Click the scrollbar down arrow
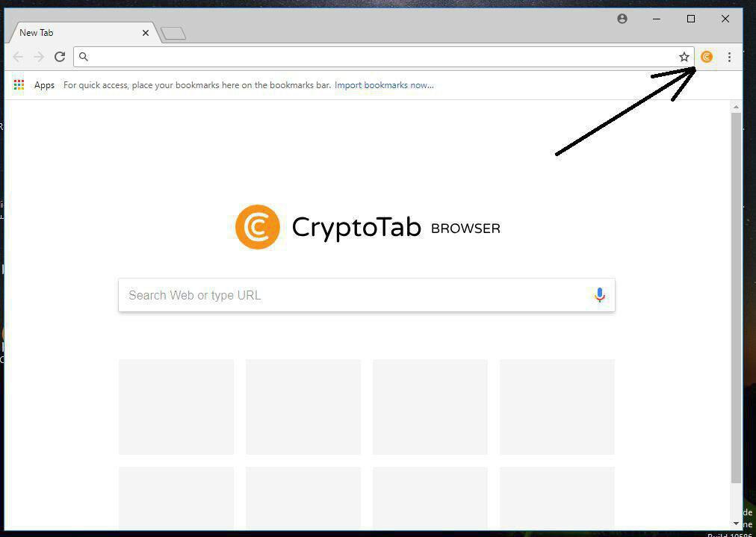This screenshot has width=756, height=537. (736, 523)
